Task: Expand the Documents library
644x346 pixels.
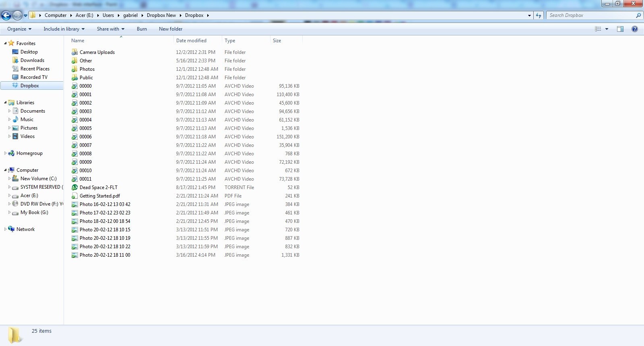Action: (9, 111)
